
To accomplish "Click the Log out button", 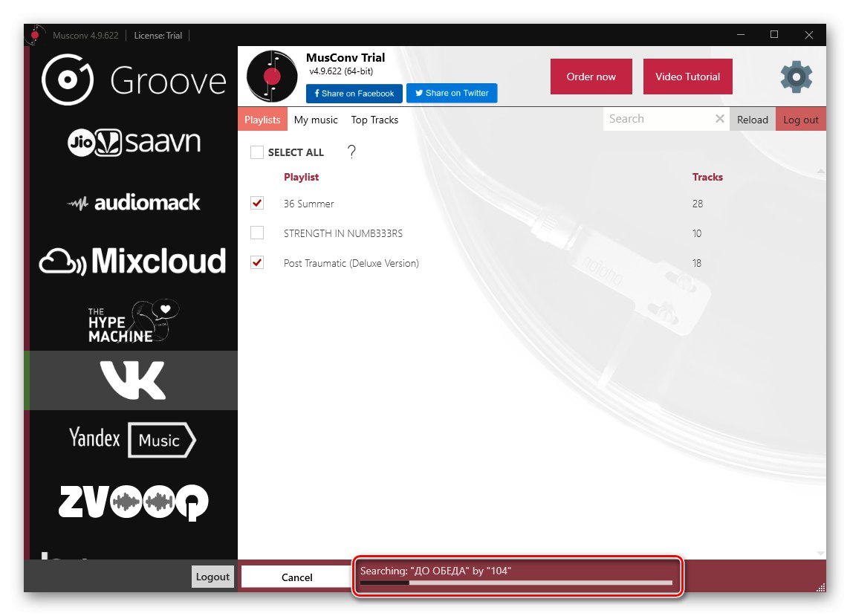I will pyautogui.click(x=801, y=120).
